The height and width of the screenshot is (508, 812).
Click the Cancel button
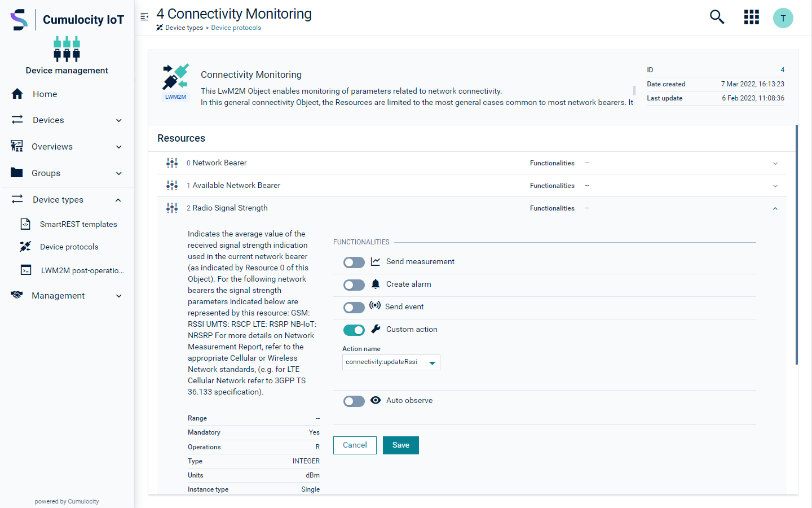point(355,445)
